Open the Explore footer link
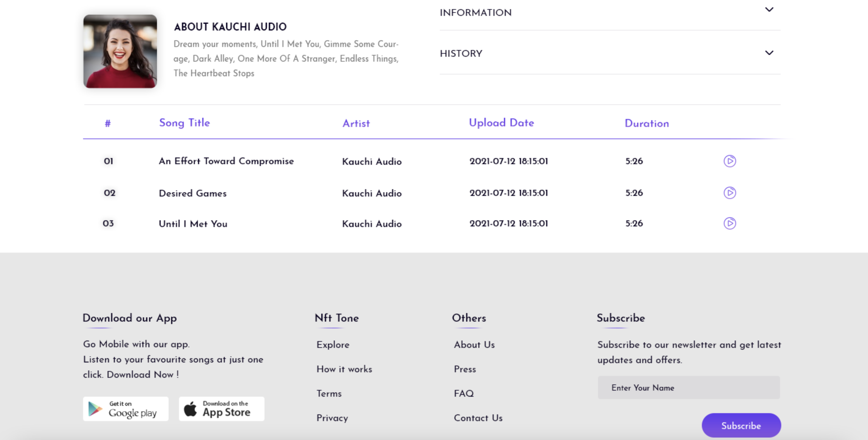 (333, 345)
